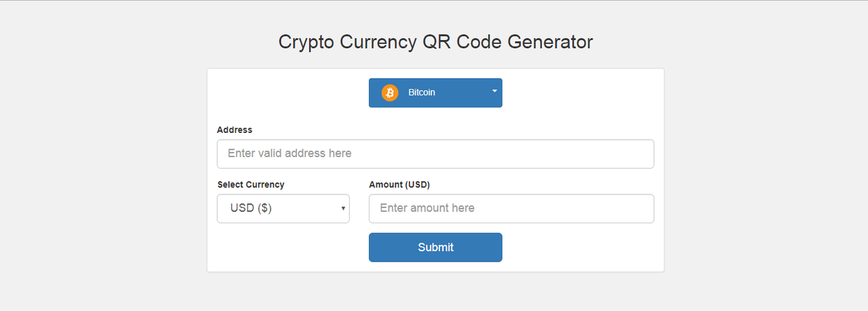Image resolution: width=868 pixels, height=311 pixels.
Task: Click the Select Currency label
Action: [x=251, y=184]
